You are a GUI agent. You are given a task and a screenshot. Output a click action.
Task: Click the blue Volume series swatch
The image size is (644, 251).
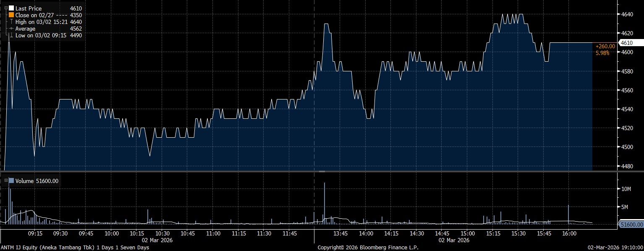11,181
